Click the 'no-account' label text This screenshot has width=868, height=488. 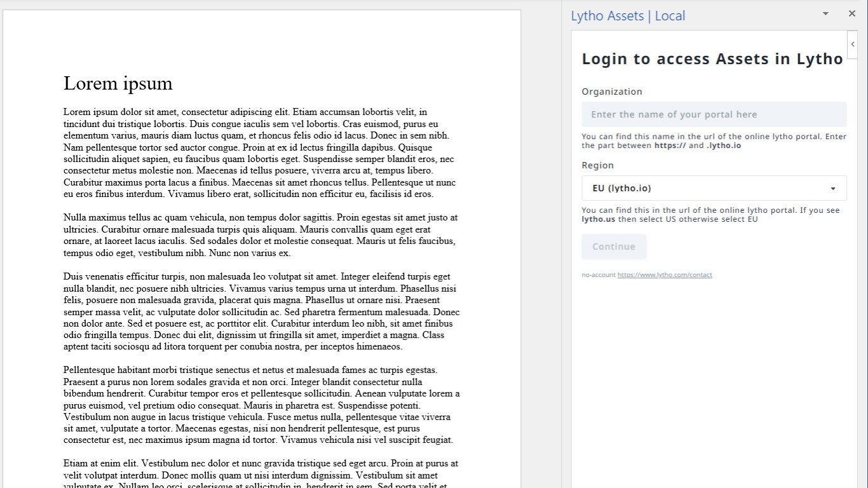click(x=599, y=275)
